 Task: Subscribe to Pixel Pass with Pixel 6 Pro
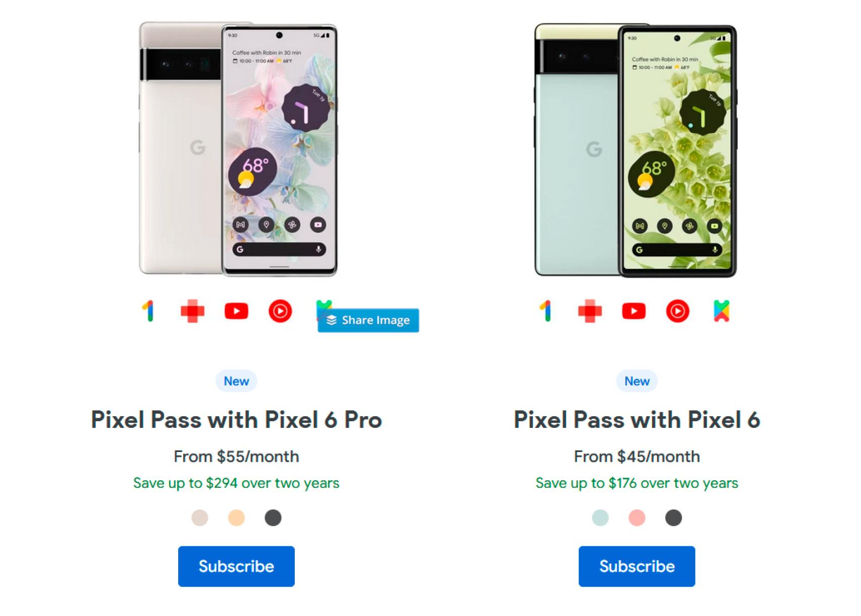(236, 566)
